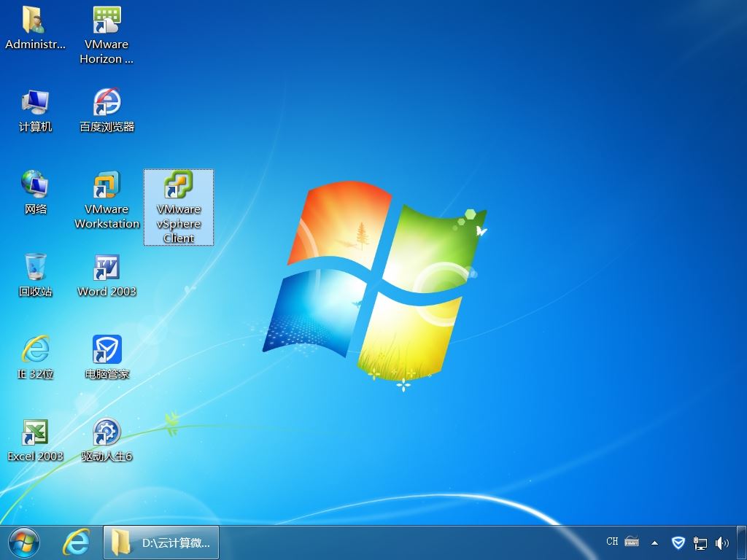Select the VMware Workstation shortcut

coord(107,200)
